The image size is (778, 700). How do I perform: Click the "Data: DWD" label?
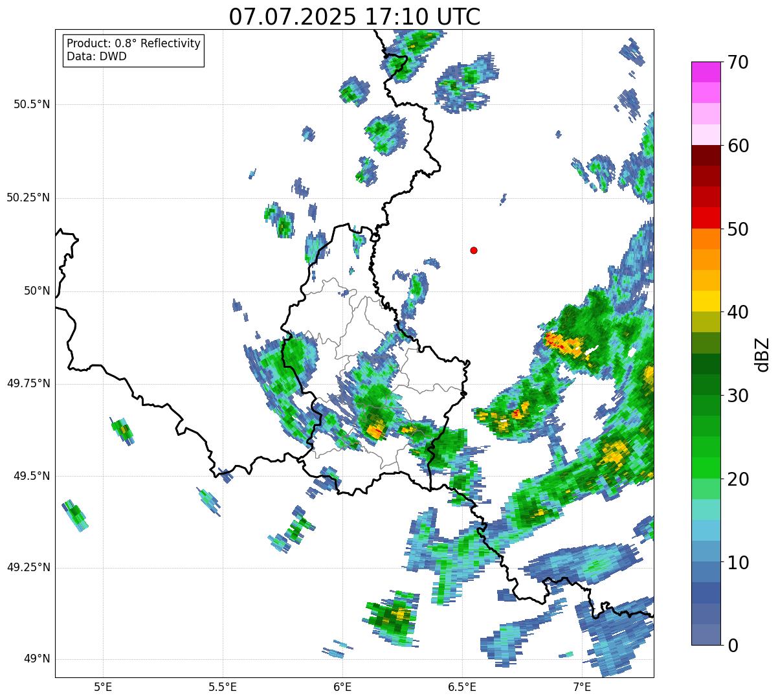tap(96, 56)
